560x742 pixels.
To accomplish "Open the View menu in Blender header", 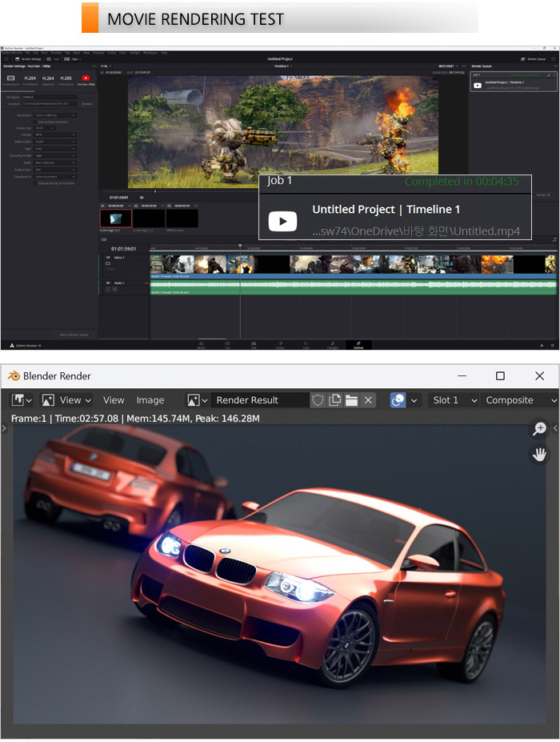I will [x=114, y=400].
